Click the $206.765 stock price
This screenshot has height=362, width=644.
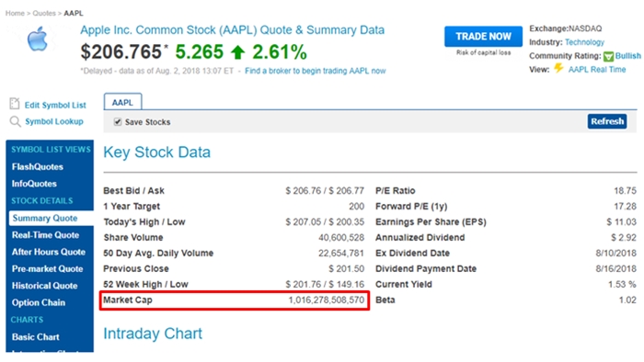(x=121, y=52)
